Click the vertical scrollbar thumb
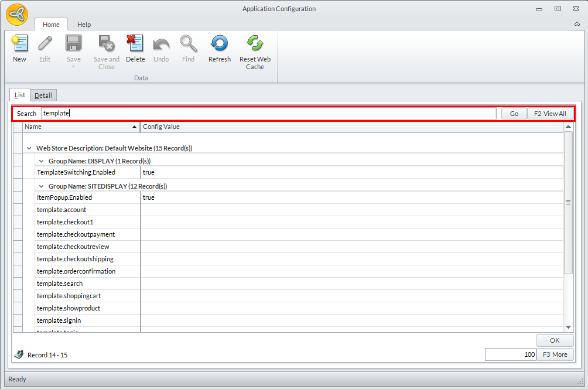The width and height of the screenshot is (588, 389). [x=568, y=203]
